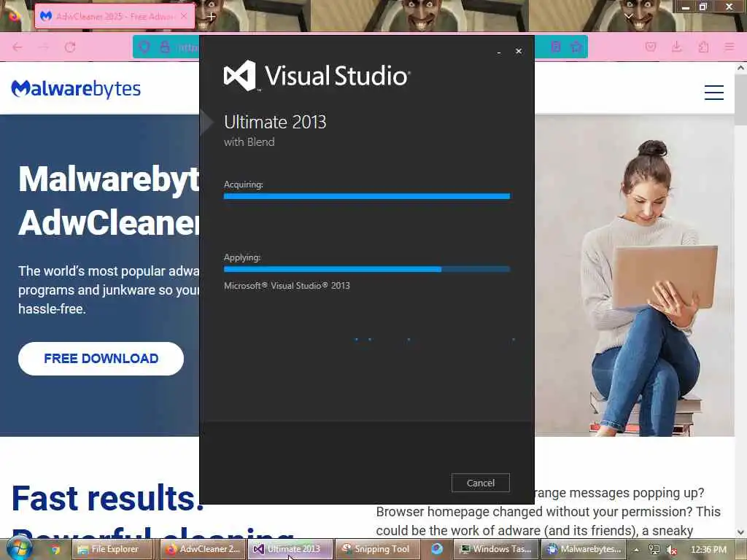
Task: Reload the page in Firefox
Action: [70, 47]
